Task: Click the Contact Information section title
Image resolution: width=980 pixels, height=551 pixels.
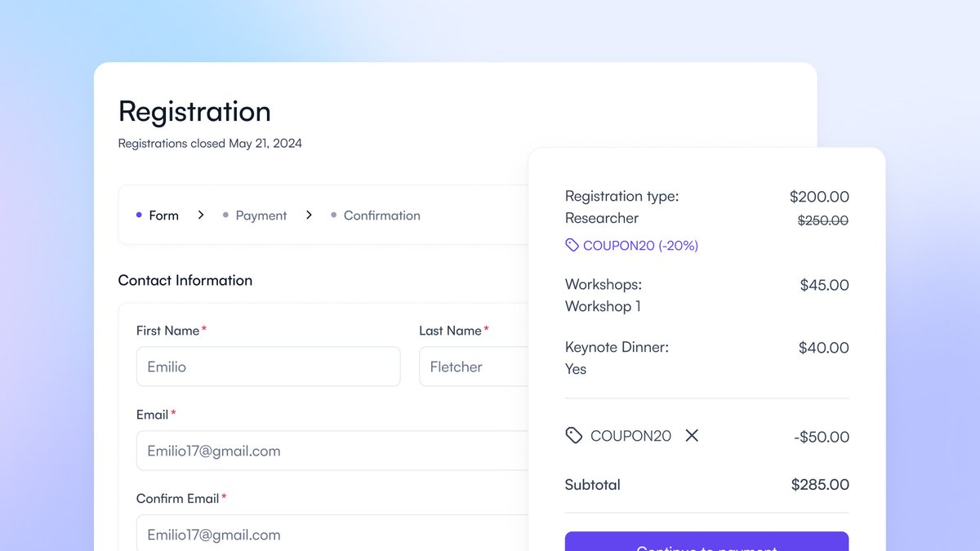Action: (185, 280)
